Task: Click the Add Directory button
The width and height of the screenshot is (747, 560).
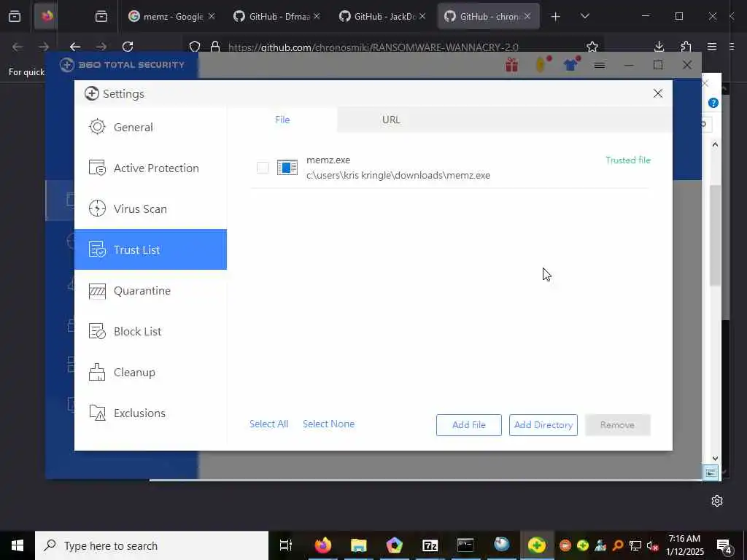Action: [543, 425]
